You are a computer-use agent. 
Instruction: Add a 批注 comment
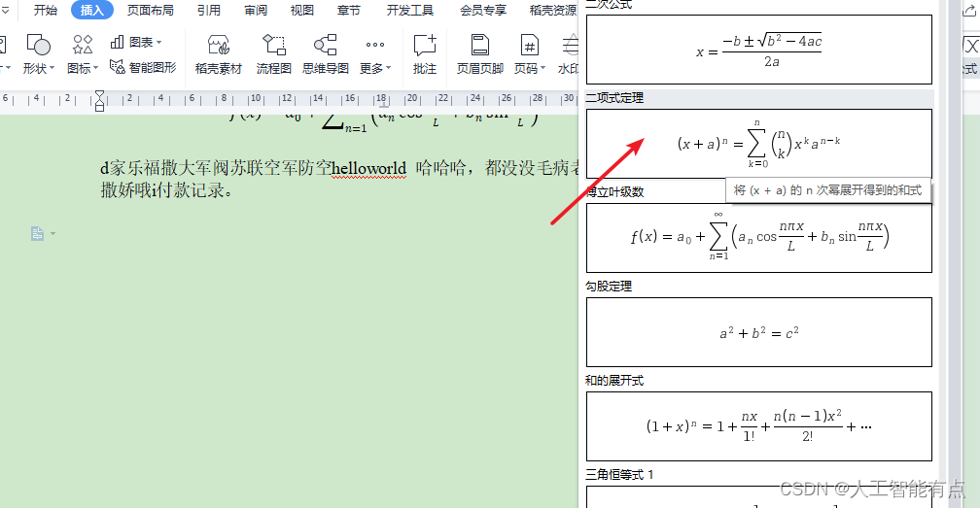pyautogui.click(x=424, y=54)
